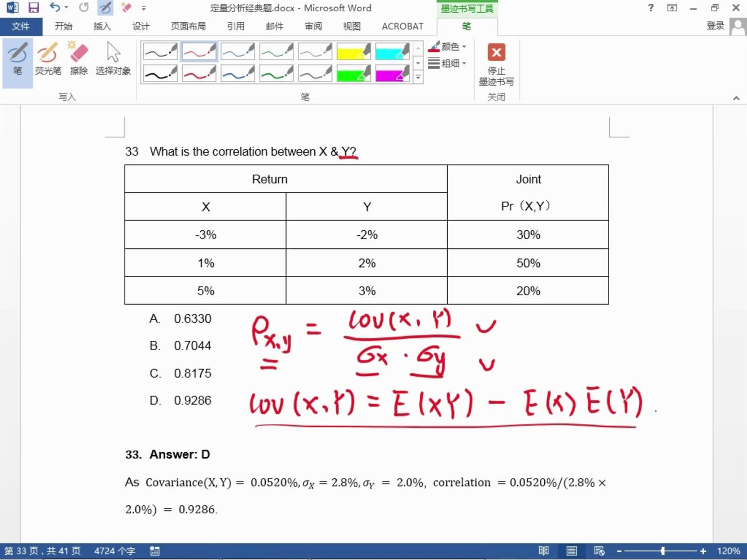Open the 文件 File menu

pyautogui.click(x=21, y=27)
